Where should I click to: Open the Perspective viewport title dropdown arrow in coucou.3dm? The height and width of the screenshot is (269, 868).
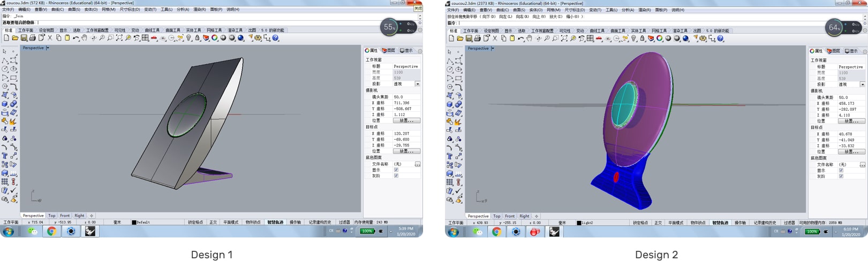48,48
